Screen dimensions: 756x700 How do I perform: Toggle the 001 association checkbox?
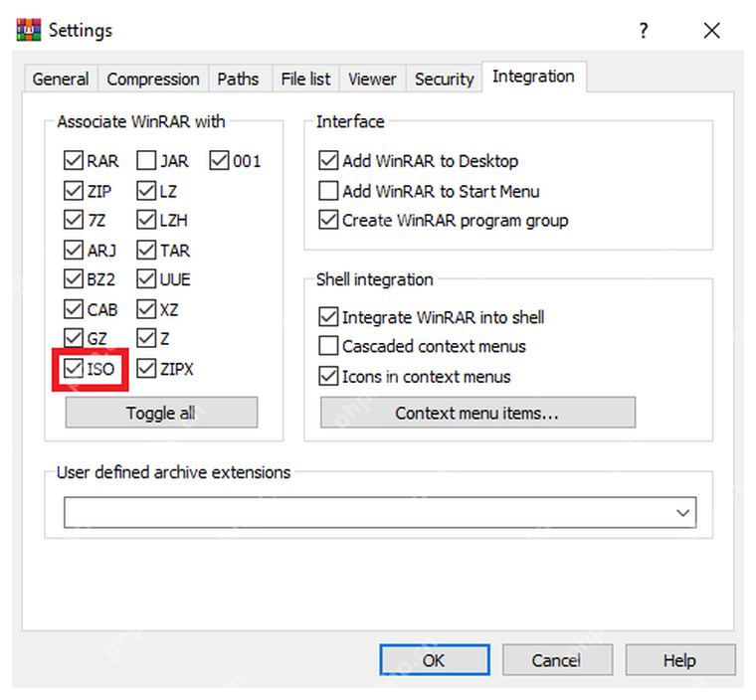[219, 160]
